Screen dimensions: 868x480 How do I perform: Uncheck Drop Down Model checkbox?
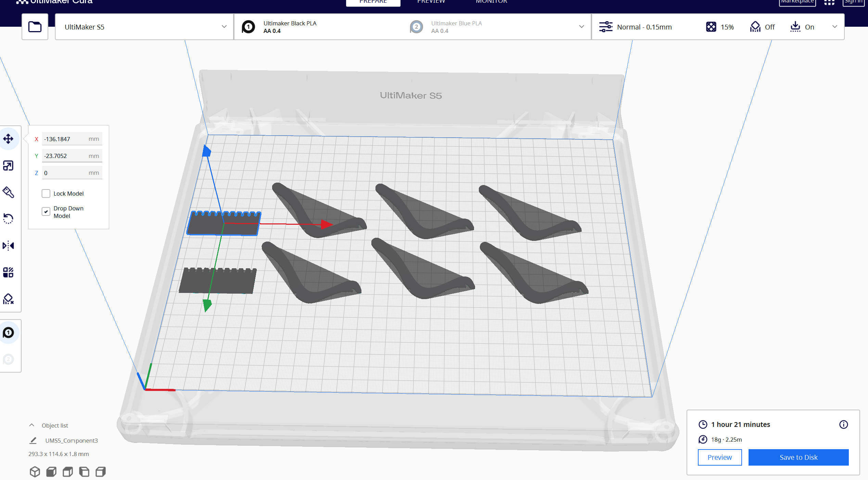pos(46,212)
